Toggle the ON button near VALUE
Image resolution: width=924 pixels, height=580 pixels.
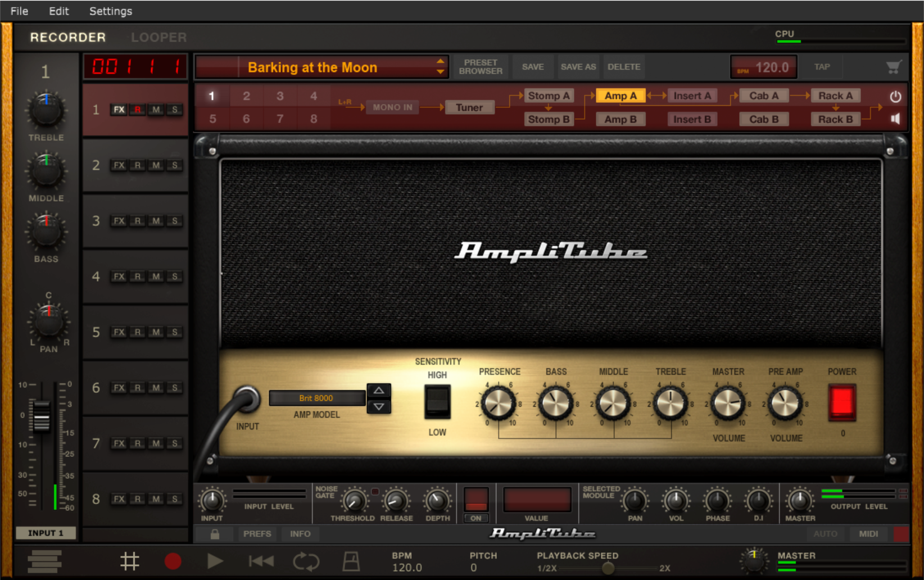tap(476, 518)
